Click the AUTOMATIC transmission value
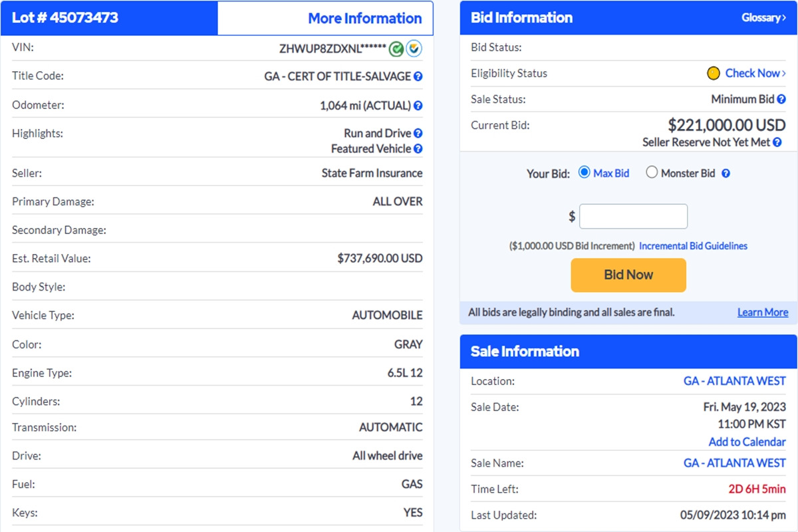This screenshot has width=798, height=532. click(x=391, y=427)
